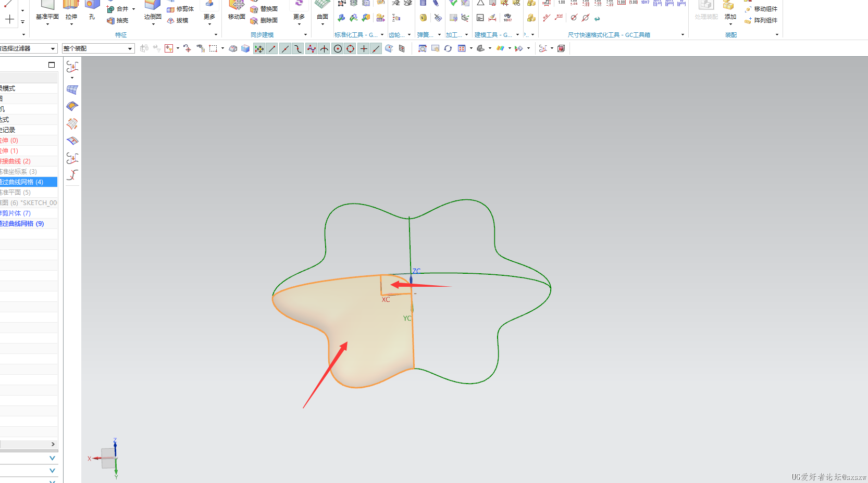Image resolution: width=868 pixels, height=483 pixels.
Task: Toggle the End Point snap
Action: tap(272, 48)
